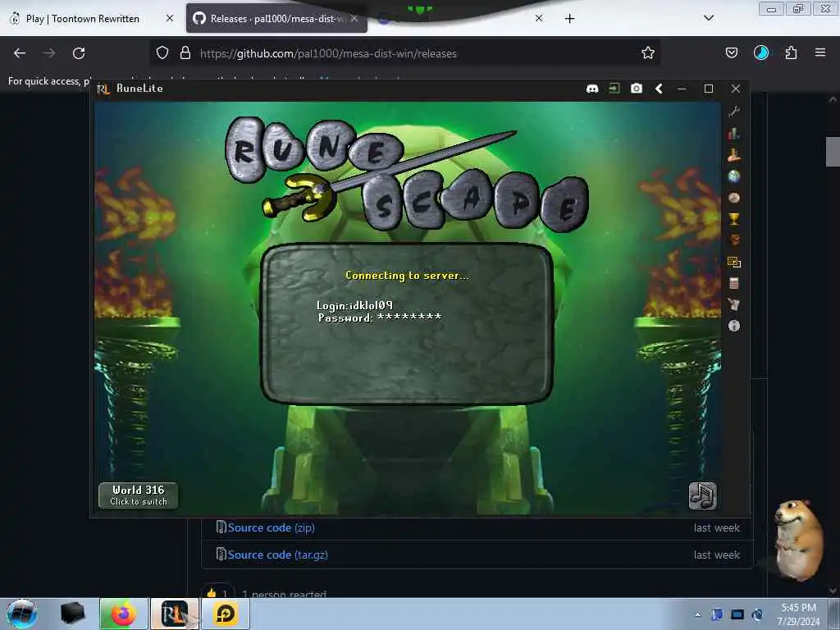Click the hamster desktop pet
The image size is (840, 630).
pyautogui.click(x=799, y=540)
